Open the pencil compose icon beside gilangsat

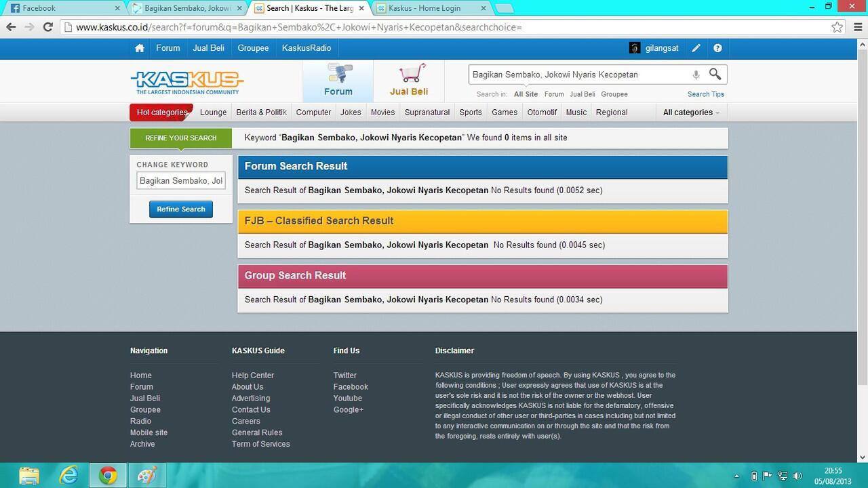pos(696,48)
